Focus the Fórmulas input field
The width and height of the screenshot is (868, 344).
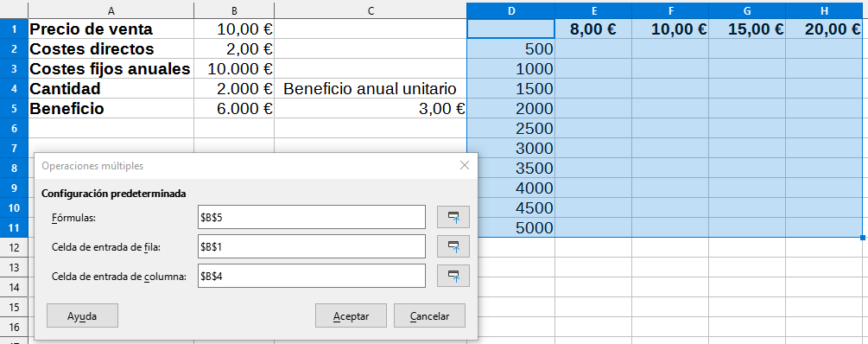point(311,217)
